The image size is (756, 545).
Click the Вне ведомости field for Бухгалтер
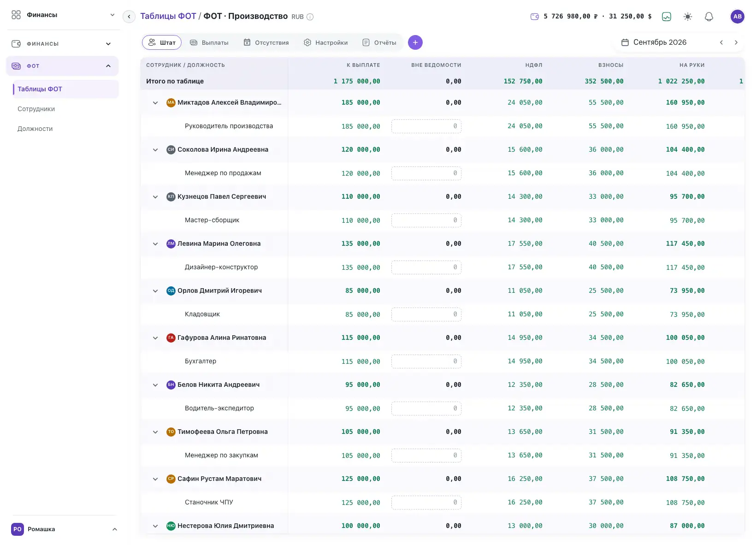[x=426, y=361]
